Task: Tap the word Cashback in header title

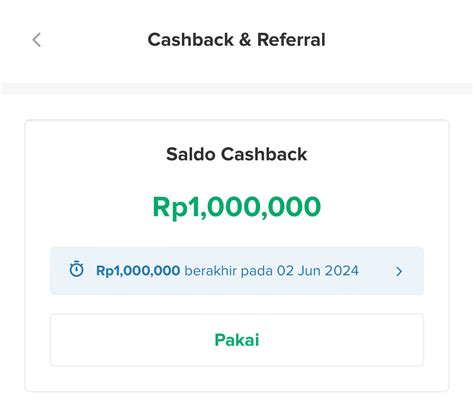Action: 191,40
